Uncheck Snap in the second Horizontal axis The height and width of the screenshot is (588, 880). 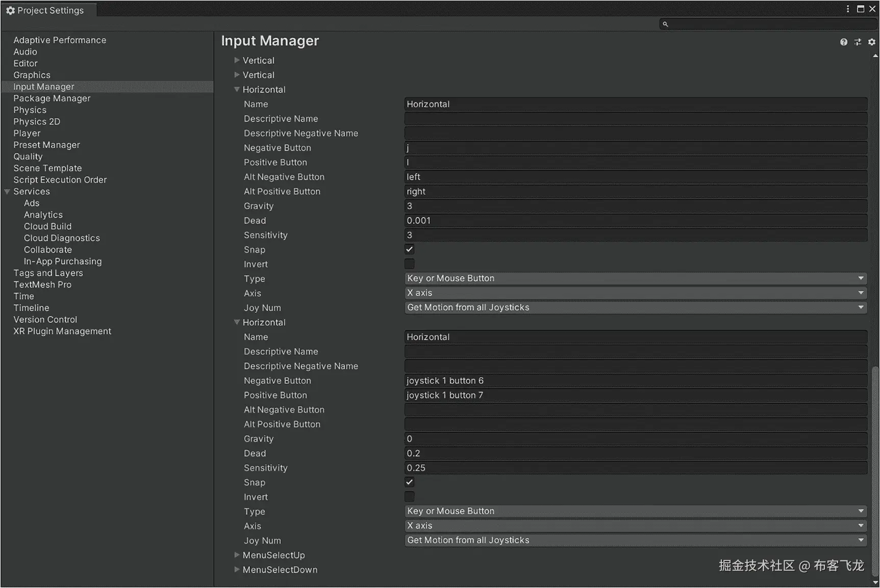[x=410, y=482]
